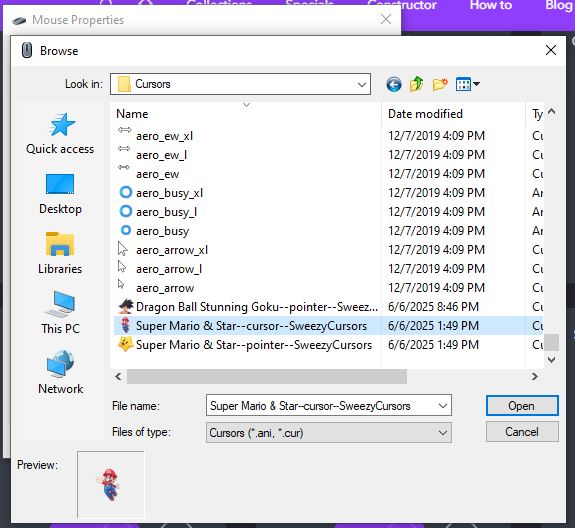The image size is (575, 528).
Task: Click the Super Mario & Star--pointer file name
Action: pos(254,345)
